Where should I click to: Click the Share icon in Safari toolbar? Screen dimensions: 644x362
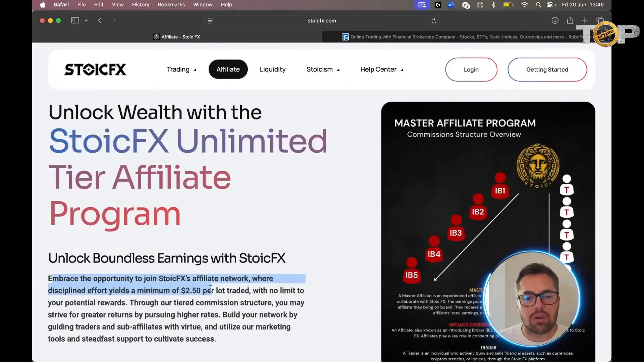click(x=570, y=20)
